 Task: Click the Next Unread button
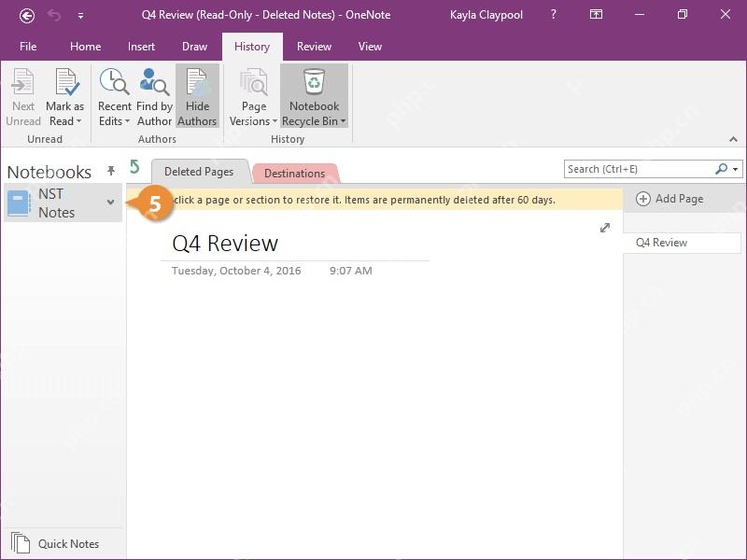[x=23, y=97]
